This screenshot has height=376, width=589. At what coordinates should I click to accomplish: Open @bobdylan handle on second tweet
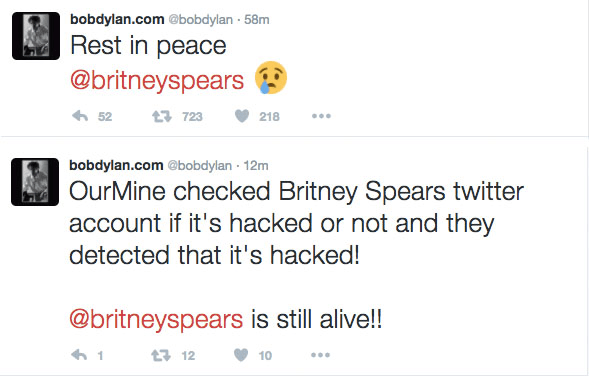199,165
